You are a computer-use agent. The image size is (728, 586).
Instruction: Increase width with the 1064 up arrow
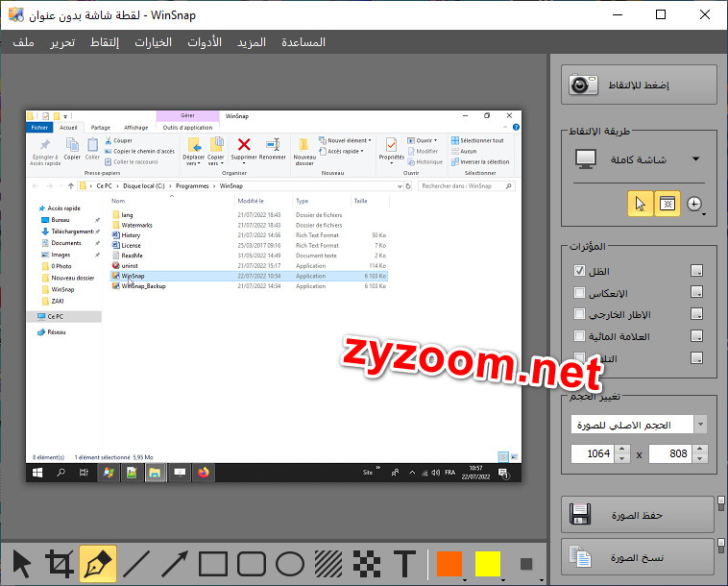tap(622, 449)
